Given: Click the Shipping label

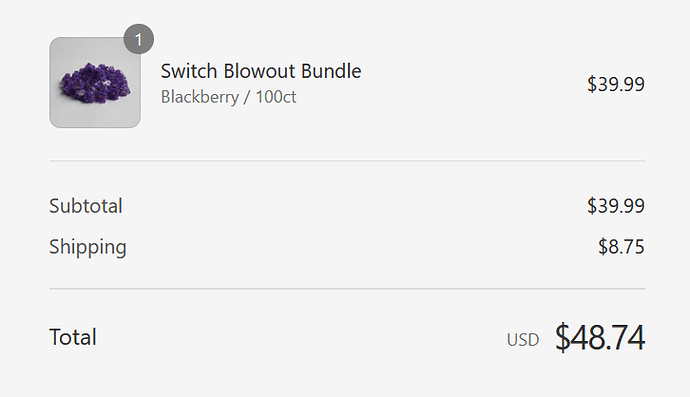Looking at the screenshot, I should click(x=88, y=247).
